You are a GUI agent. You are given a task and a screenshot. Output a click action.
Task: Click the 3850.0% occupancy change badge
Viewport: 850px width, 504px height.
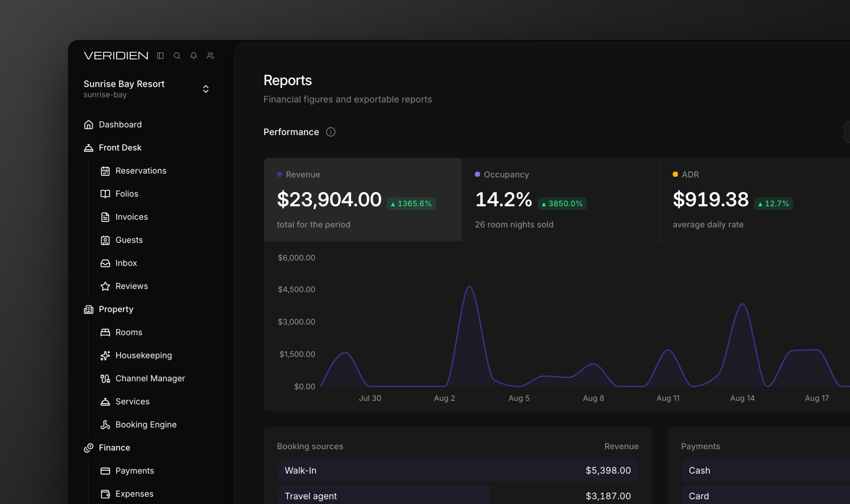pos(562,204)
